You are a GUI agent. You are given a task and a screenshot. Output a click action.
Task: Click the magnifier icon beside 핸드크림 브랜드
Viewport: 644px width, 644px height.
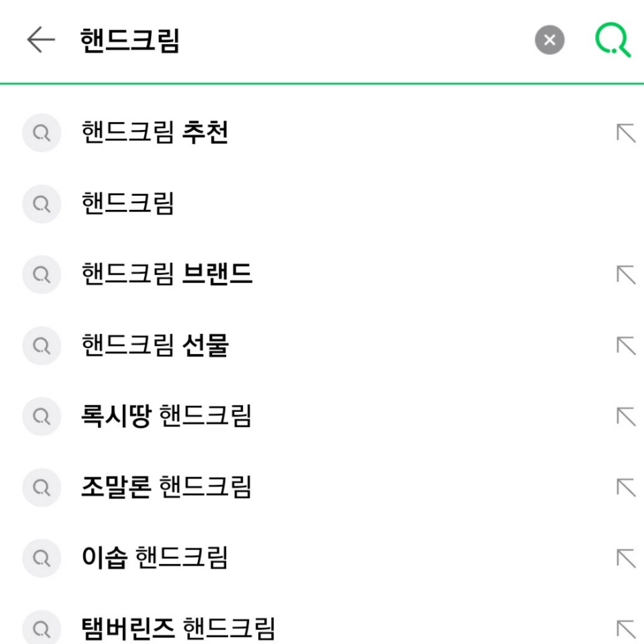click(42, 275)
